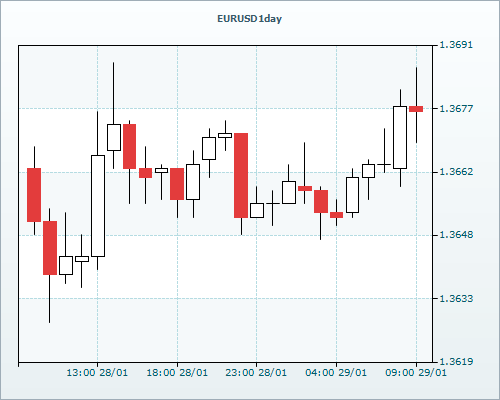Click the 13:00 28/01 time label
500x400 pixels.
97,373
